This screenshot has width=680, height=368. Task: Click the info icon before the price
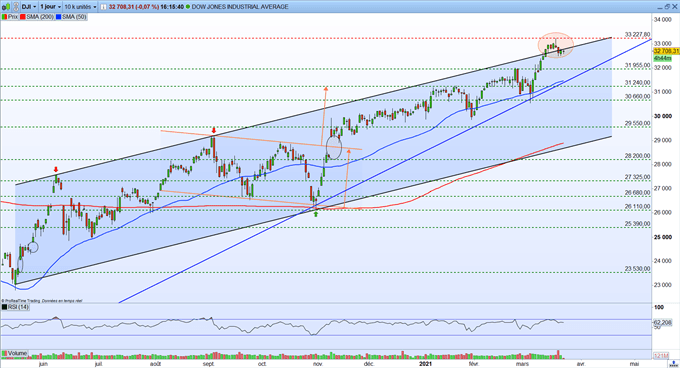[x=104, y=7]
